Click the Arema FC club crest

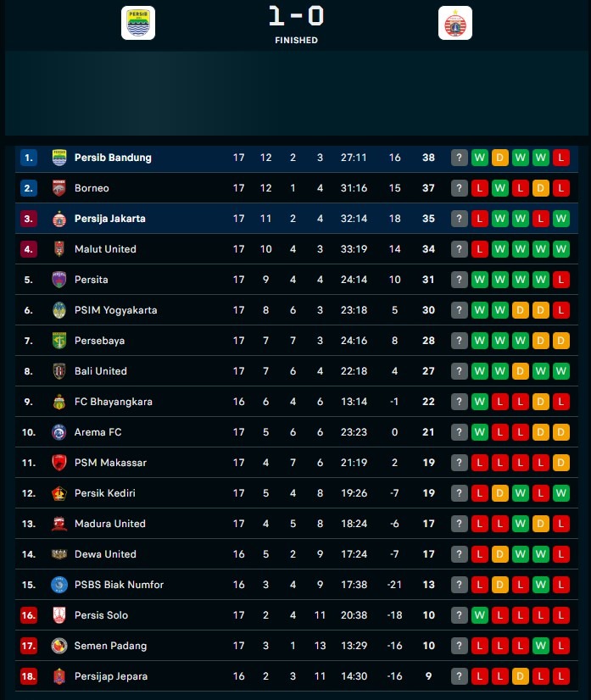tap(59, 432)
